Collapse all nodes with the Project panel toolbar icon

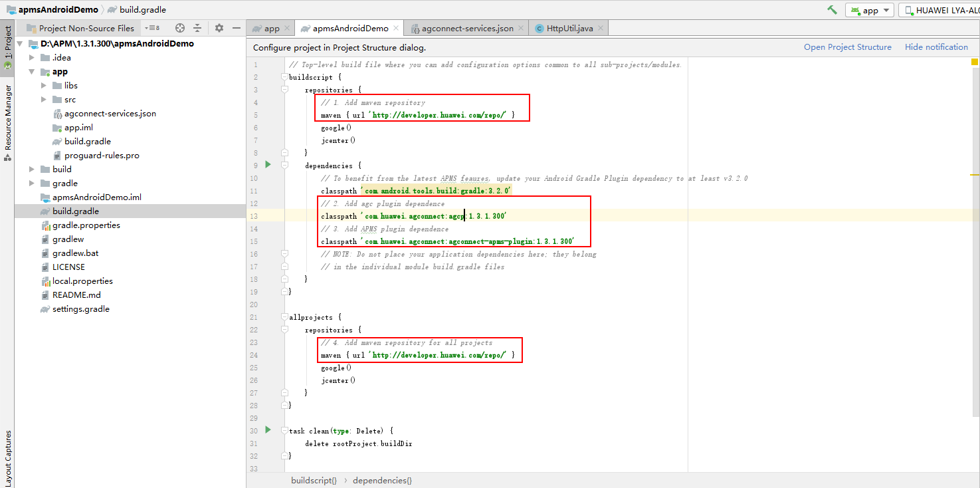(197, 28)
